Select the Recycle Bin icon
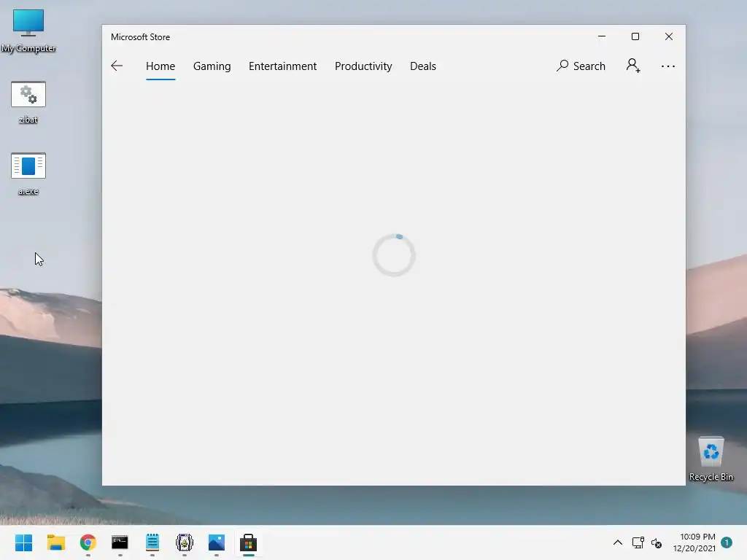Viewport: 747px width, 560px height. pyautogui.click(x=711, y=459)
